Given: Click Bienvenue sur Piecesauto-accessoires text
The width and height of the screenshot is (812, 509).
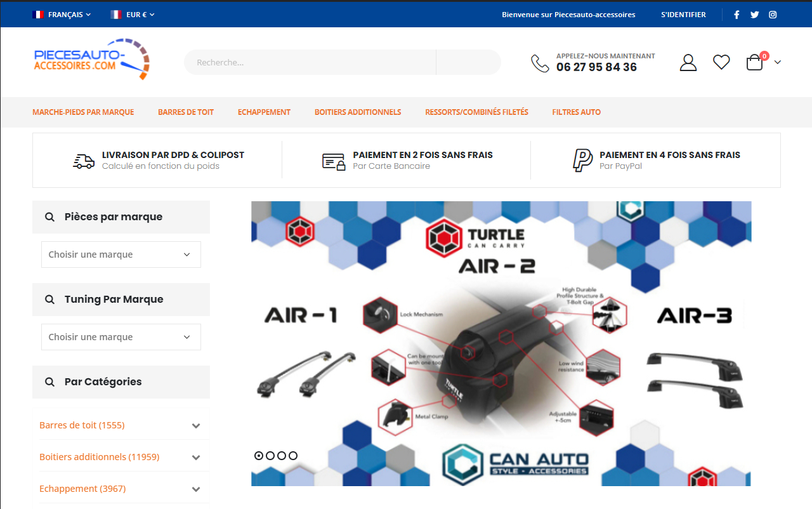Looking at the screenshot, I should tap(568, 15).
